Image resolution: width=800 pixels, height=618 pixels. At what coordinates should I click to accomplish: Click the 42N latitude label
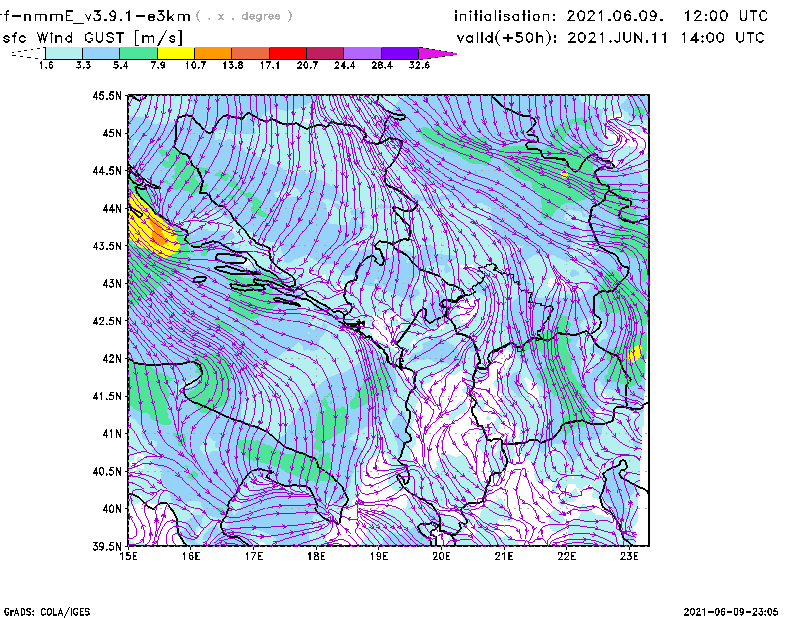[112, 358]
